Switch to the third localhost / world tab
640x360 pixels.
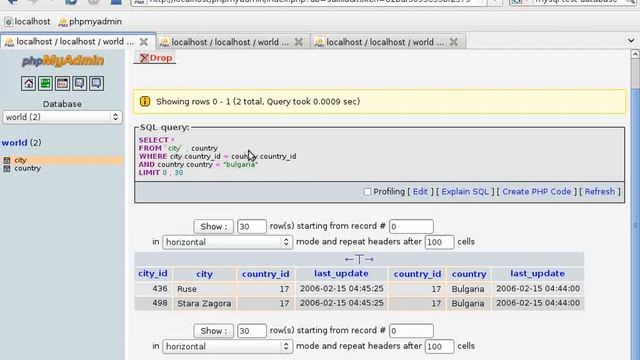(385, 42)
